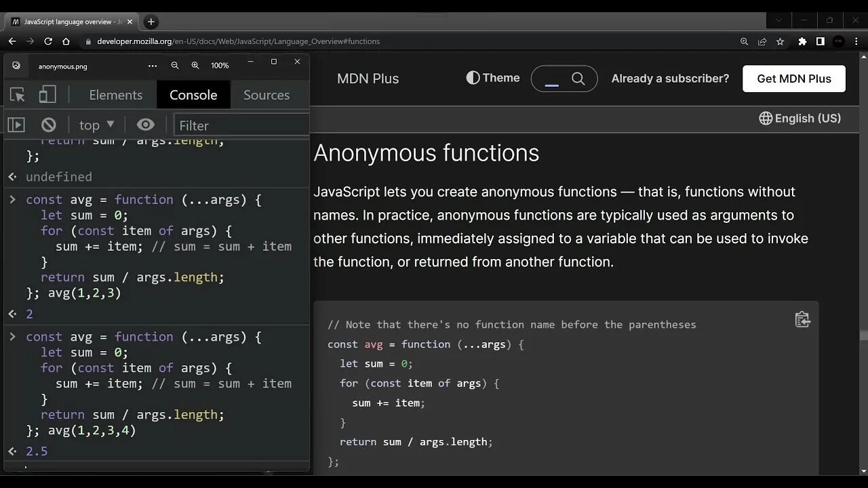Reload the MDN page
Viewport: 868px width, 488px height.
[48, 41]
